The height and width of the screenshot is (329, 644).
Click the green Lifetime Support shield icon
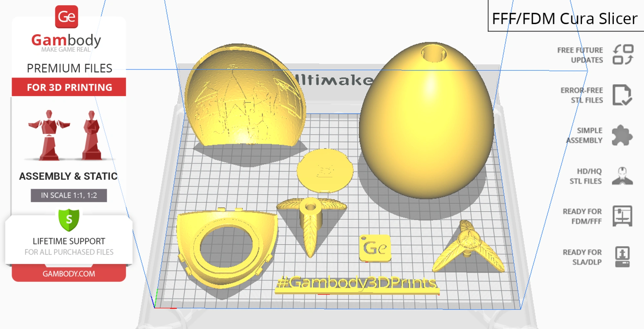pyautogui.click(x=69, y=219)
